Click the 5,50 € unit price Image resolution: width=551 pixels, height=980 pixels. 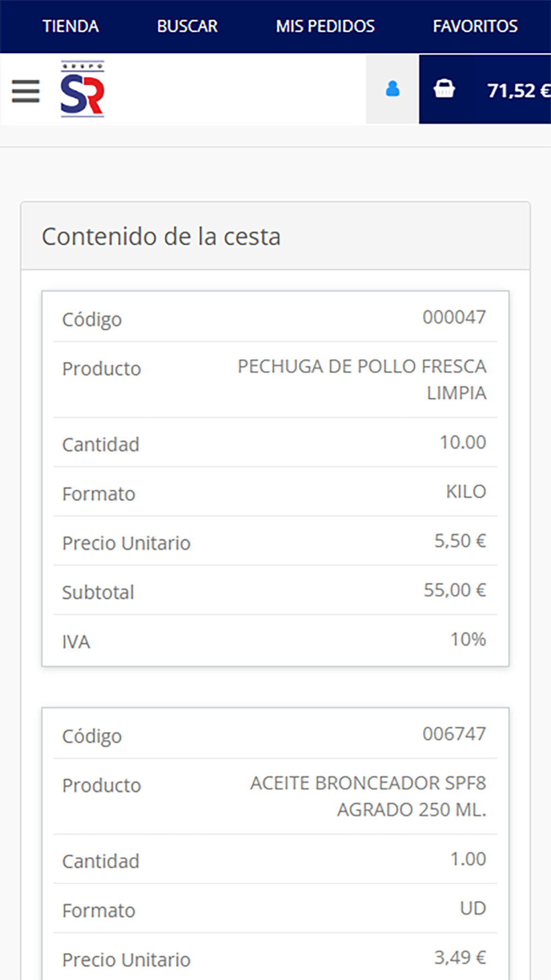pyautogui.click(x=460, y=541)
